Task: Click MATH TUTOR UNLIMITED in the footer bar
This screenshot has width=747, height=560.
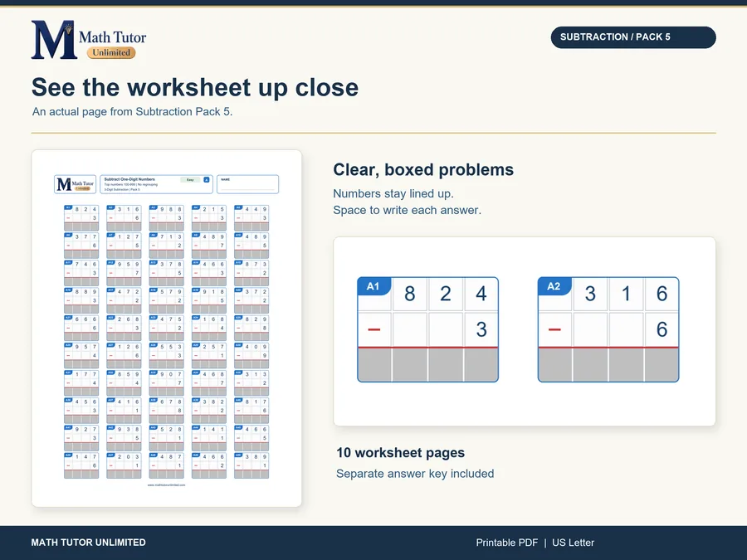Action: click(89, 543)
